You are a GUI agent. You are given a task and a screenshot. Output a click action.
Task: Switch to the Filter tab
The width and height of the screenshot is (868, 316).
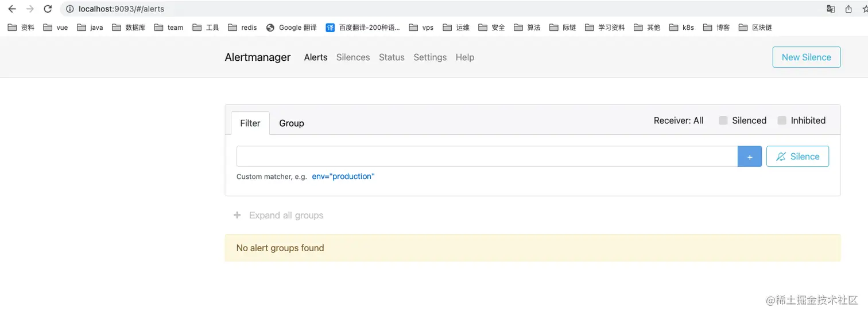(250, 123)
